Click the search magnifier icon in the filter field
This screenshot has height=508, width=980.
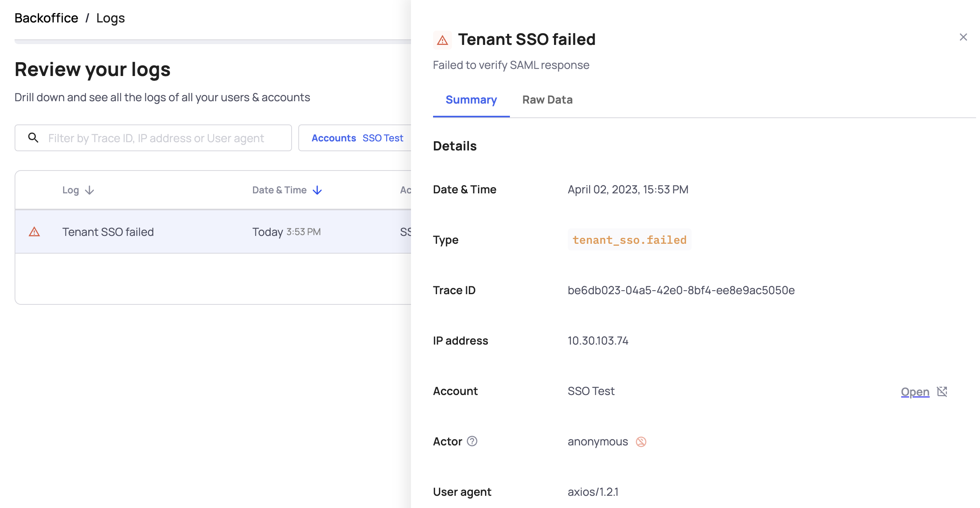pos(33,138)
